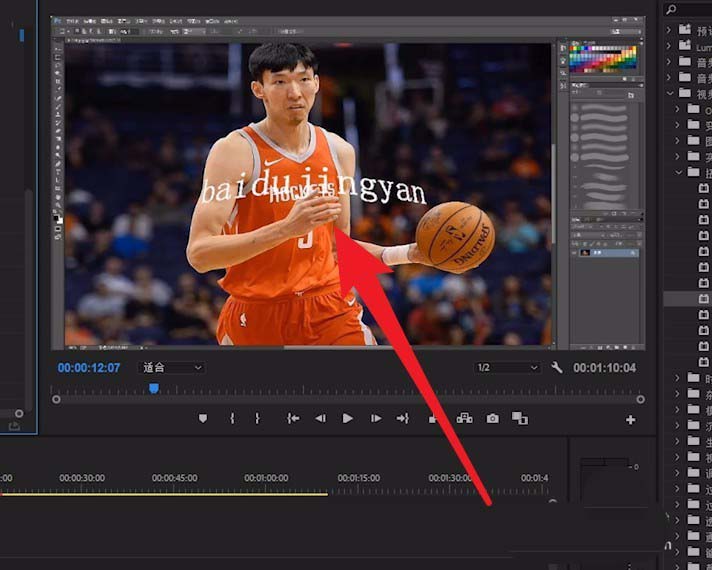Viewport: 712px width, 570px height.
Task: Click the yellow work area bar
Action: point(163,494)
